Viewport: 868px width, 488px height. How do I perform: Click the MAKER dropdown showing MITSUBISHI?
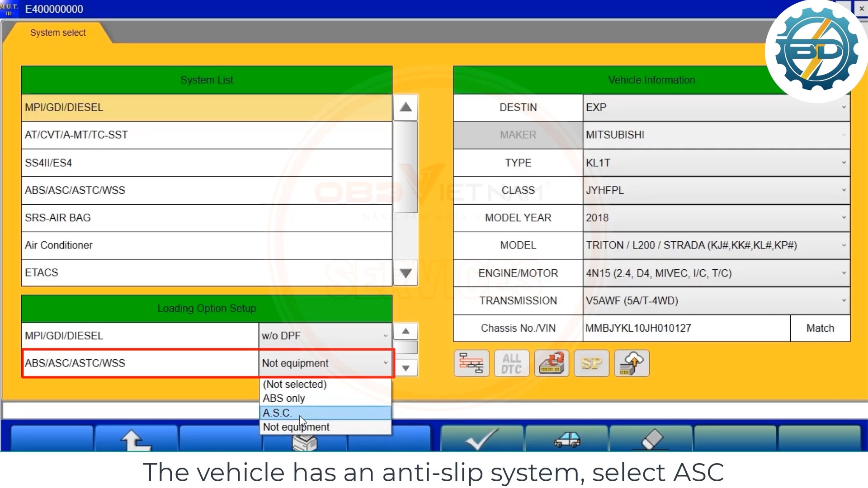click(x=716, y=135)
